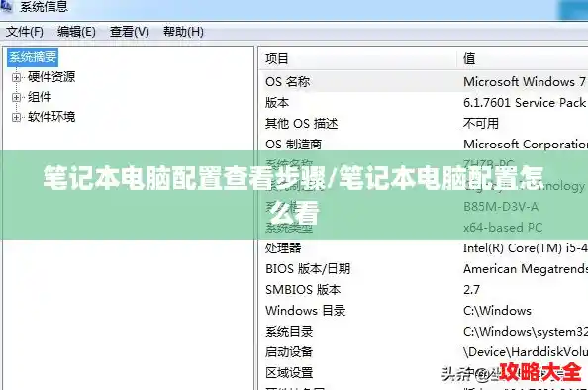This screenshot has width=588, height=390.
Task: Select the OS 名称 row label
Action: pos(288,82)
